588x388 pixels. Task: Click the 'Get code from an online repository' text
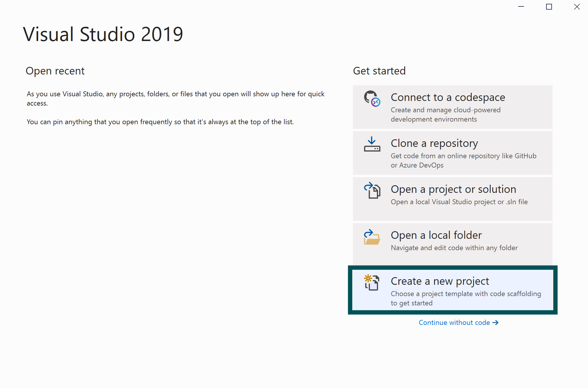[464, 161]
